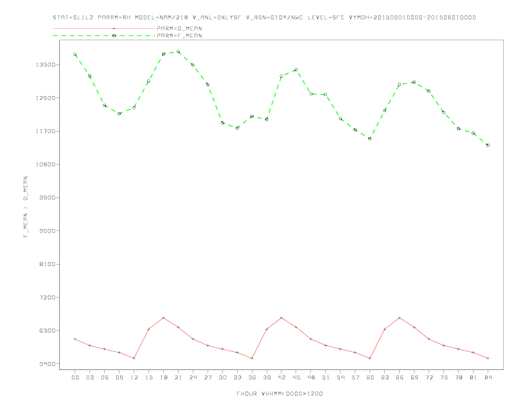Select the circle marker on the green legend line

click(114, 36)
